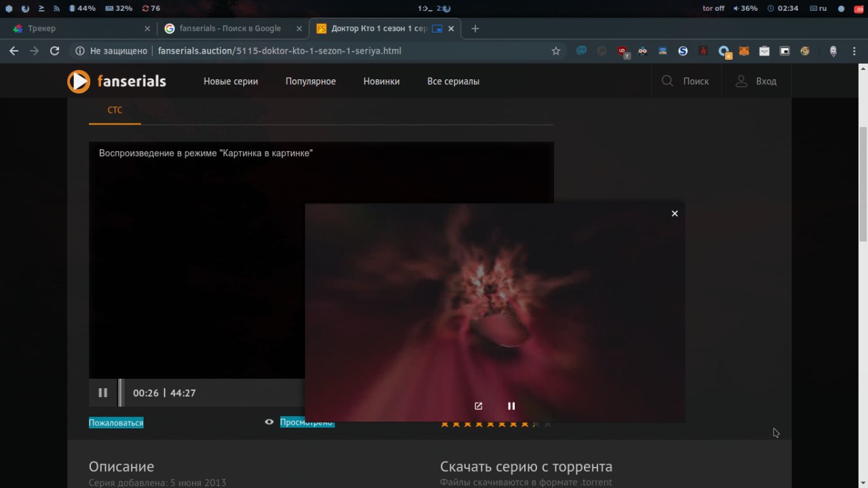The height and width of the screenshot is (488, 868).
Task: Click the volume 36% indicator
Action: (745, 8)
